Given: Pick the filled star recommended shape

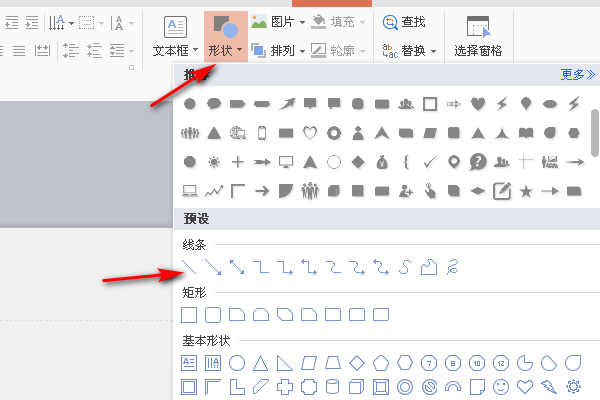Looking at the screenshot, I should tap(526, 191).
